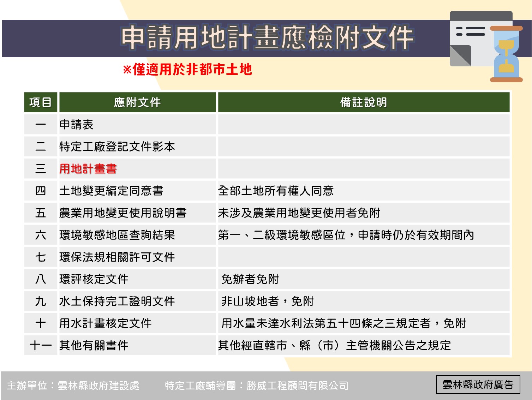This screenshot has width=532, height=400.
Task: Click 環境敏感地區查詢結果 item
Action: pos(117,235)
